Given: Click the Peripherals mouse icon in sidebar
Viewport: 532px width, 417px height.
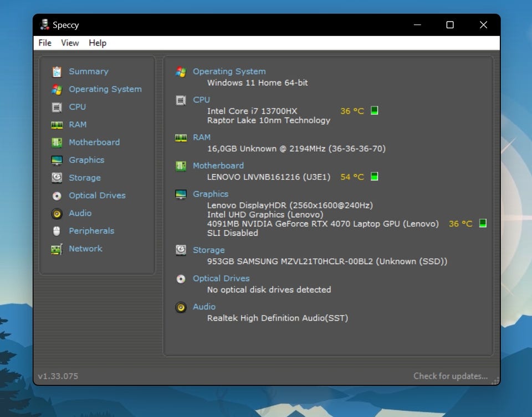Looking at the screenshot, I should click(57, 231).
